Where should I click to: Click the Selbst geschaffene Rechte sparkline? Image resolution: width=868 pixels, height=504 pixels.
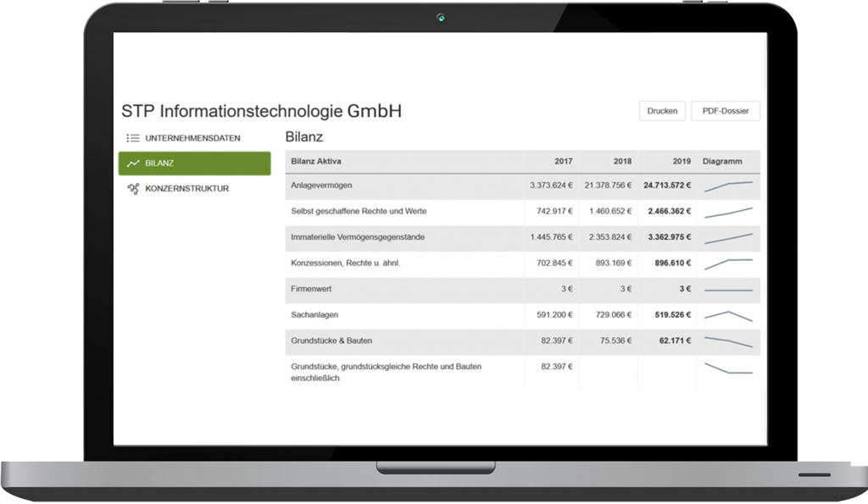pyautogui.click(x=728, y=213)
